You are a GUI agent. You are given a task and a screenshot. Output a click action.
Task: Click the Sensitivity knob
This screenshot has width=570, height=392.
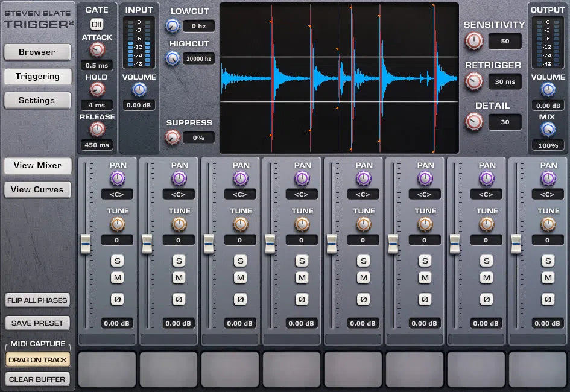[x=474, y=41]
